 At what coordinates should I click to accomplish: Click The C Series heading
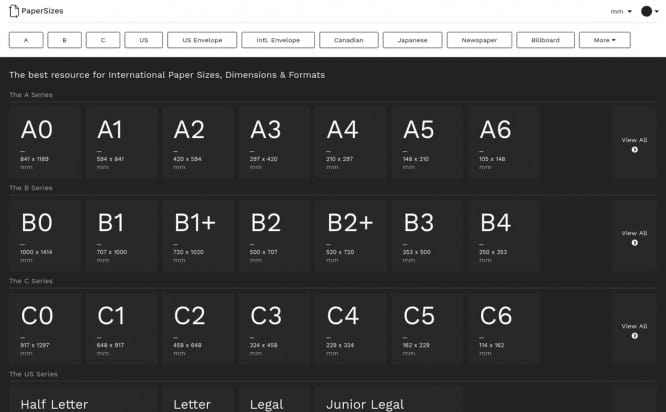(31, 281)
